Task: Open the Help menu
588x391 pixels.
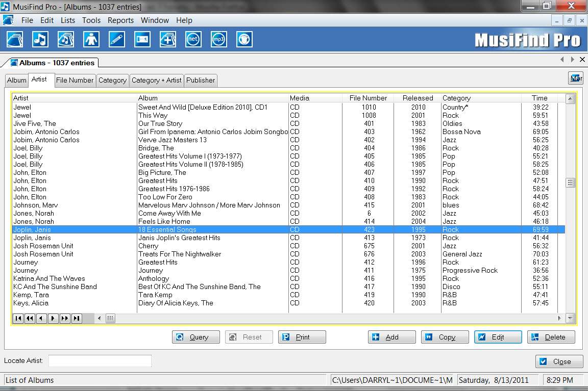Action: 184,20
